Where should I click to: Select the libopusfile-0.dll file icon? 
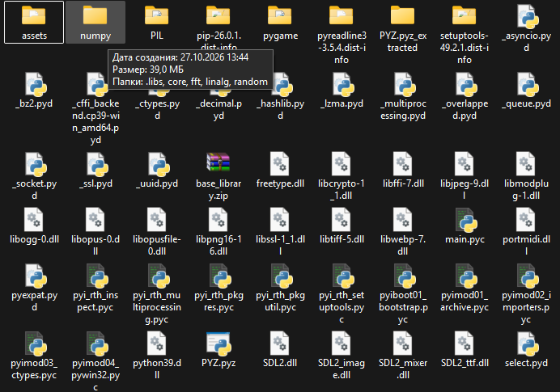tap(157, 220)
